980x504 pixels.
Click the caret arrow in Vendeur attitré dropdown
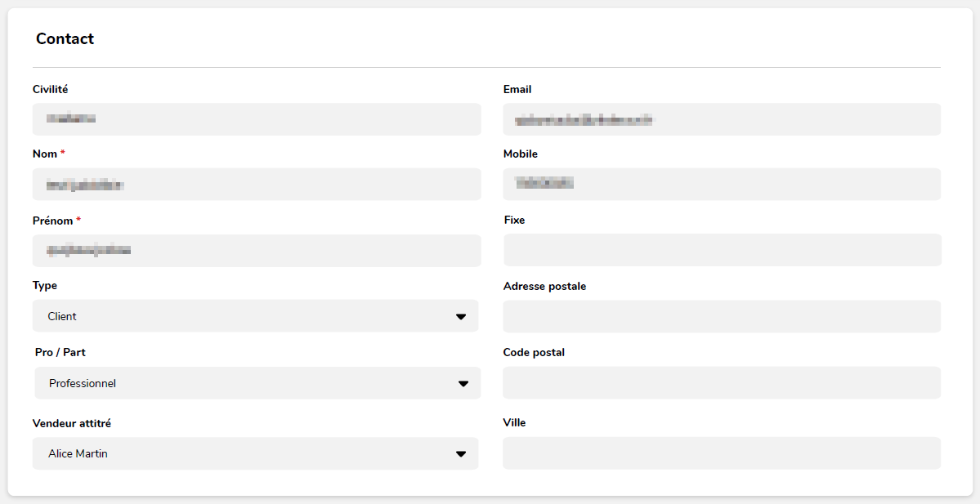(461, 454)
